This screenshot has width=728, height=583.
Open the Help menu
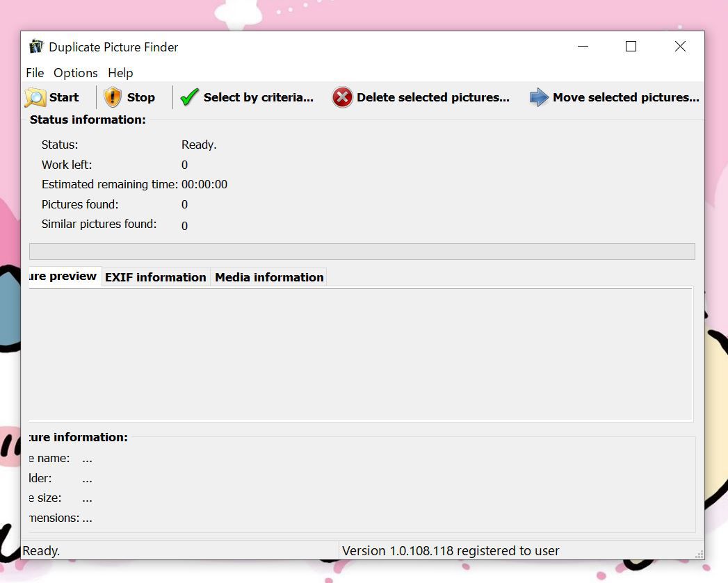pos(120,73)
